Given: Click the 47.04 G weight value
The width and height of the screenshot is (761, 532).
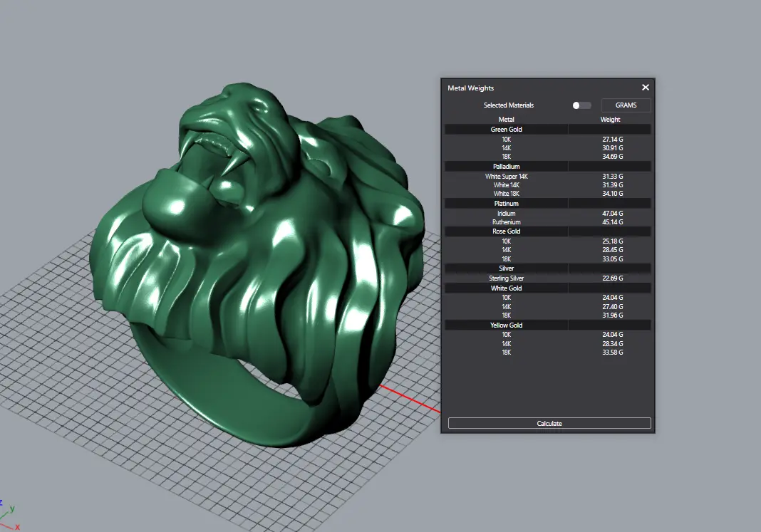Looking at the screenshot, I should click(x=611, y=214).
